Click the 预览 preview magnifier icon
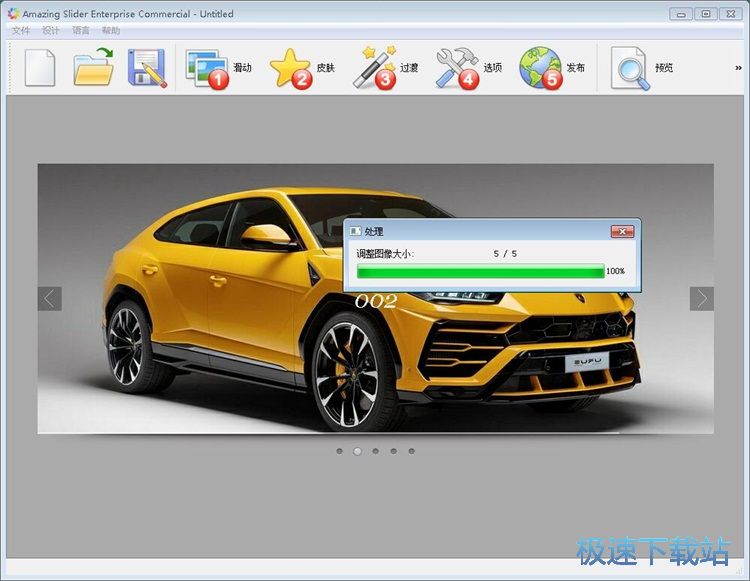 pos(630,68)
